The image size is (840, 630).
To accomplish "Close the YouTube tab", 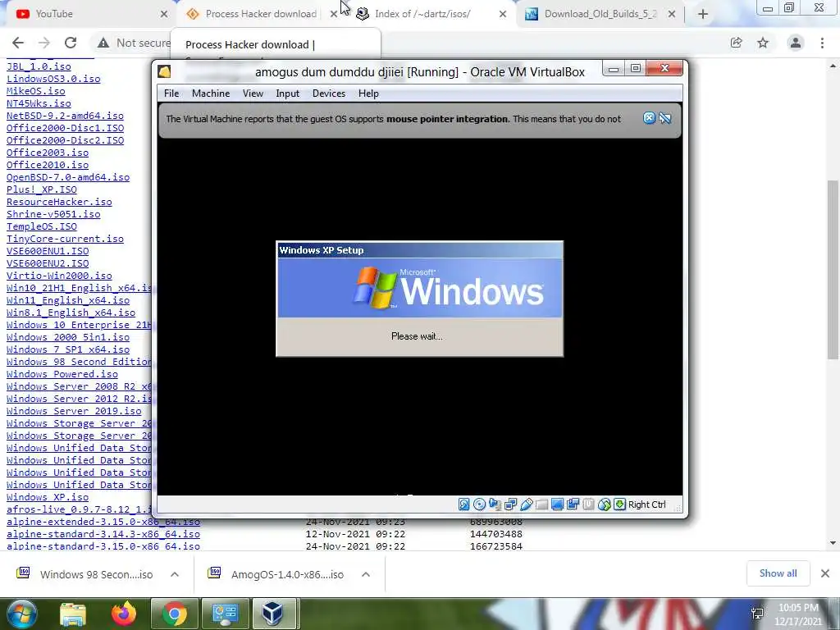I will [164, 14].
